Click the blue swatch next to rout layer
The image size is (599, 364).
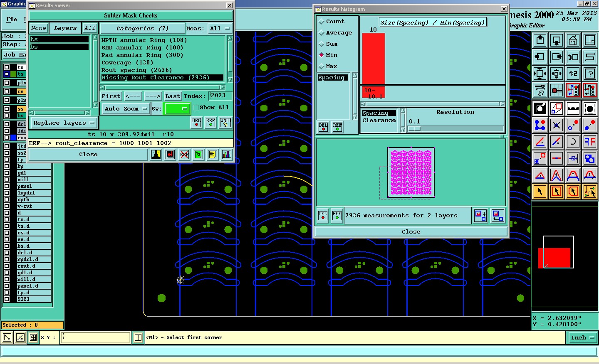pyautogui.click(x=13, y=138)
